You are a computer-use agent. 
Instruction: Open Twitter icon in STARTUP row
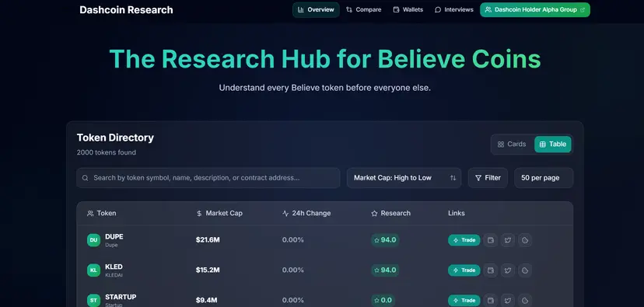(x=508, y=300)
